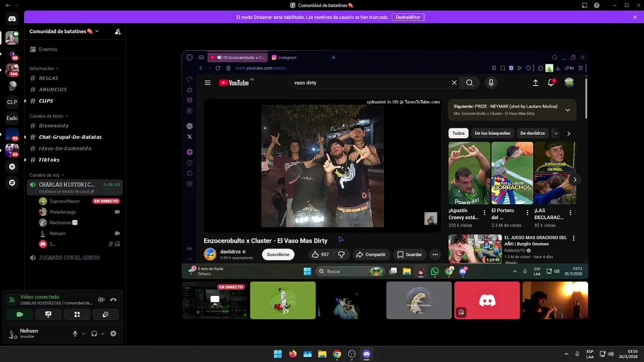Start an activity from the voice panel

pos(77,314)
